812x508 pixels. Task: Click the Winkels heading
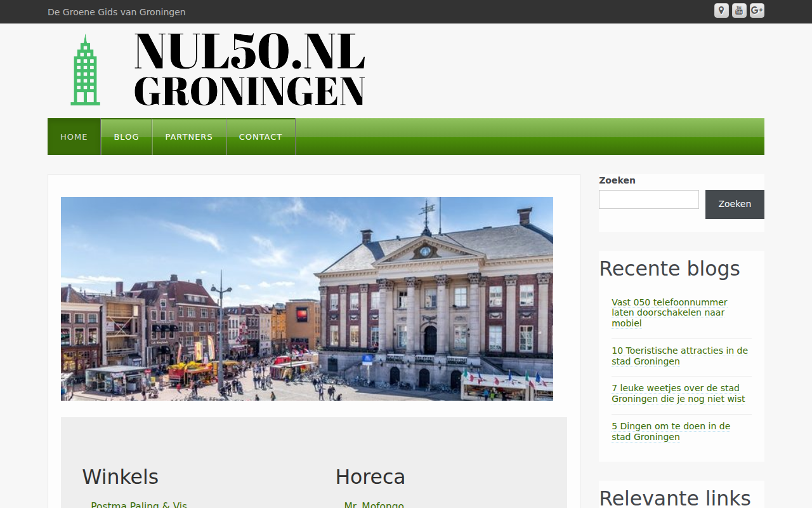pyautogui.click(x=121, y=477)
